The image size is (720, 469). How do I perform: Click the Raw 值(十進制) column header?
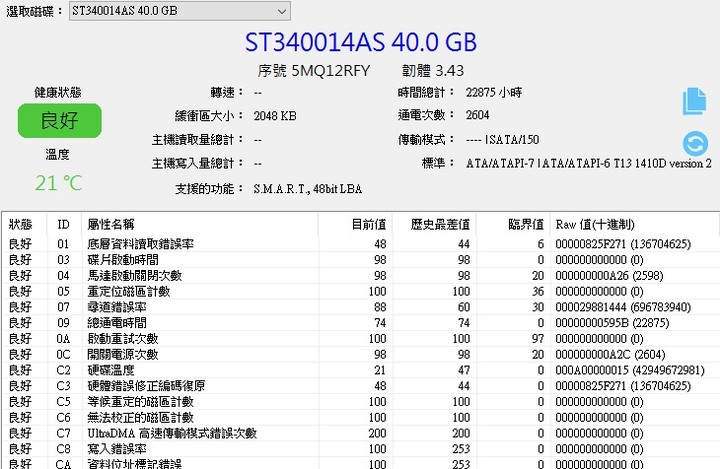tap(595, 224)
